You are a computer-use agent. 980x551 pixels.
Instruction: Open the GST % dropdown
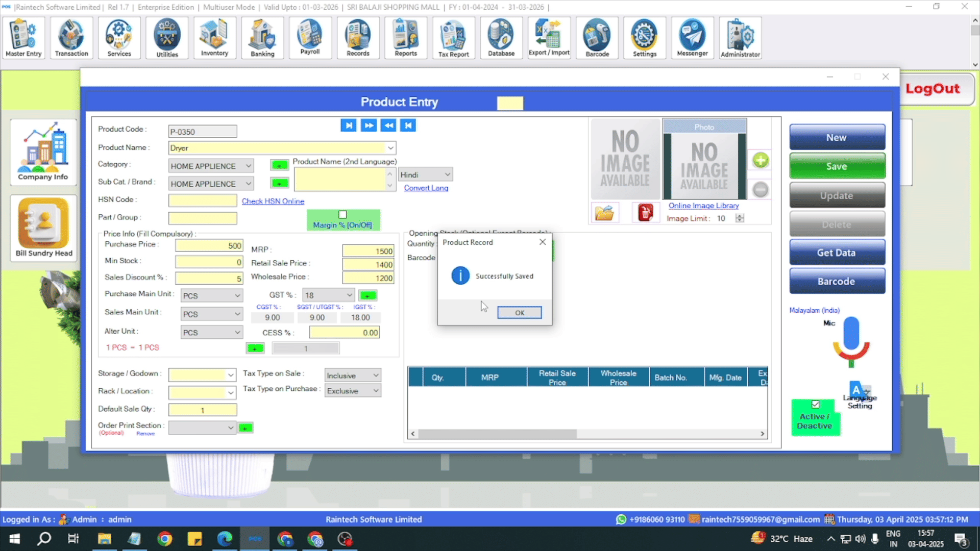tap(349, 295)
